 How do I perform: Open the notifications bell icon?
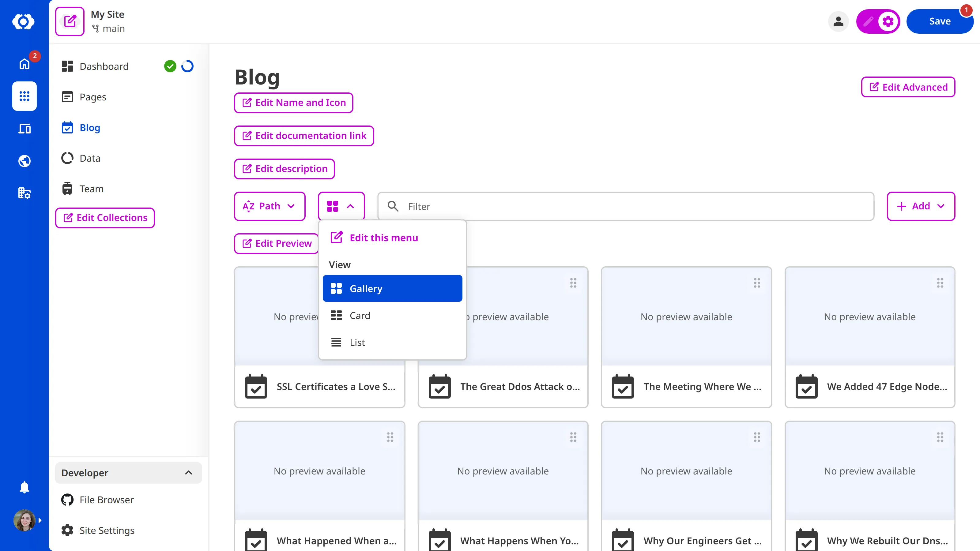[x=24, y=487]
